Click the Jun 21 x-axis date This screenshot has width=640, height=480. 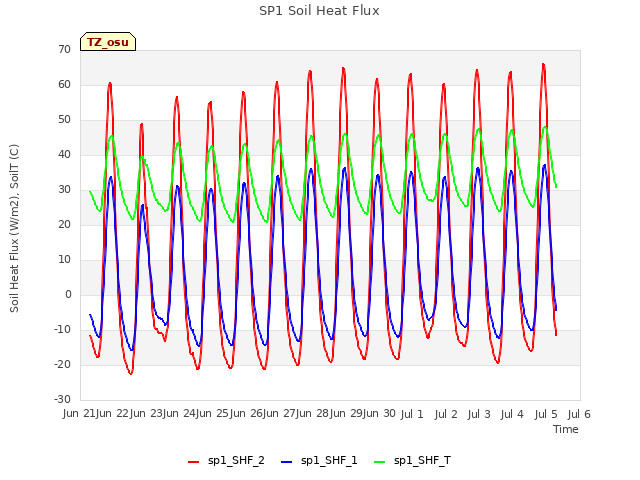tap(79, 414)
